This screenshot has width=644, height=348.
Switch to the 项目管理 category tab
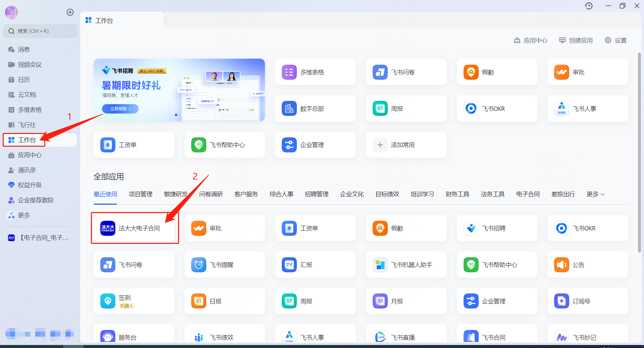[141, 194]
